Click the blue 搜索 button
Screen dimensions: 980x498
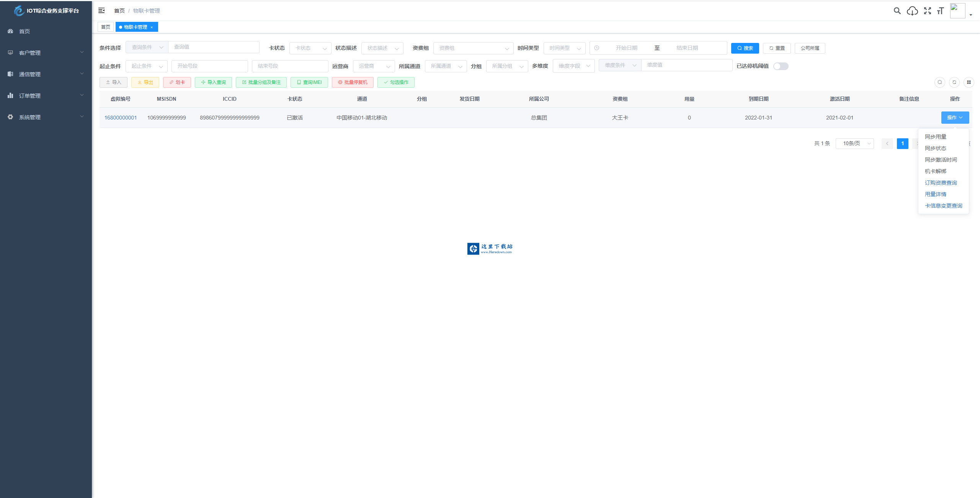(745, 48)
